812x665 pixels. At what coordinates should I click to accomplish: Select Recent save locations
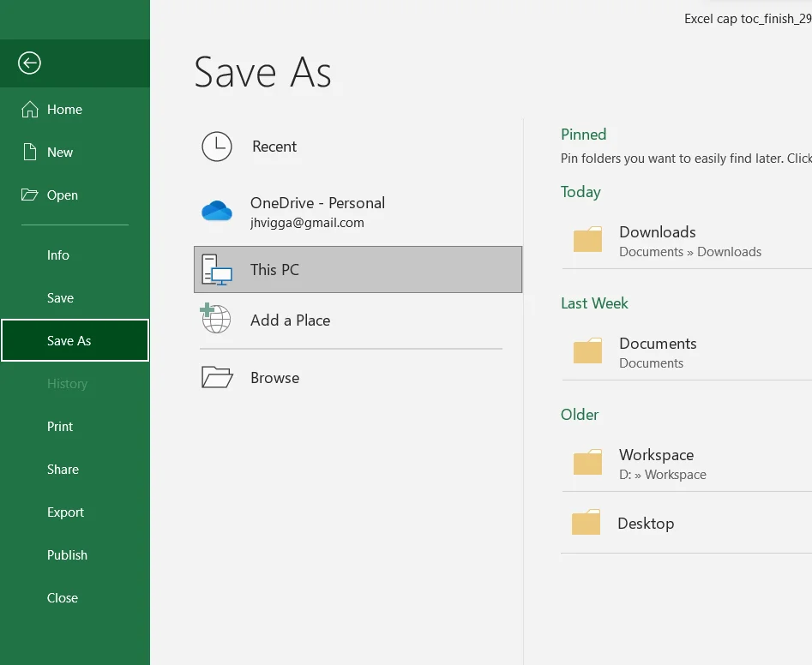click(x=358, y=147)
